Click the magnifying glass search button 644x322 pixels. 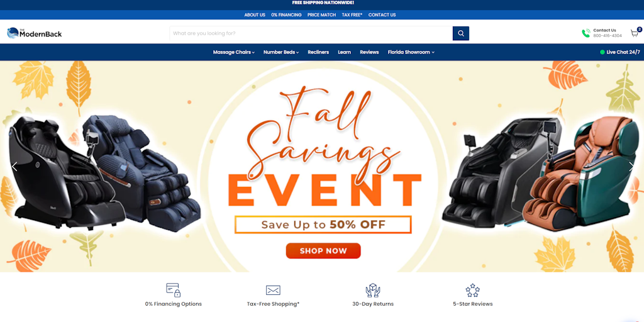(x=461, y=33)
